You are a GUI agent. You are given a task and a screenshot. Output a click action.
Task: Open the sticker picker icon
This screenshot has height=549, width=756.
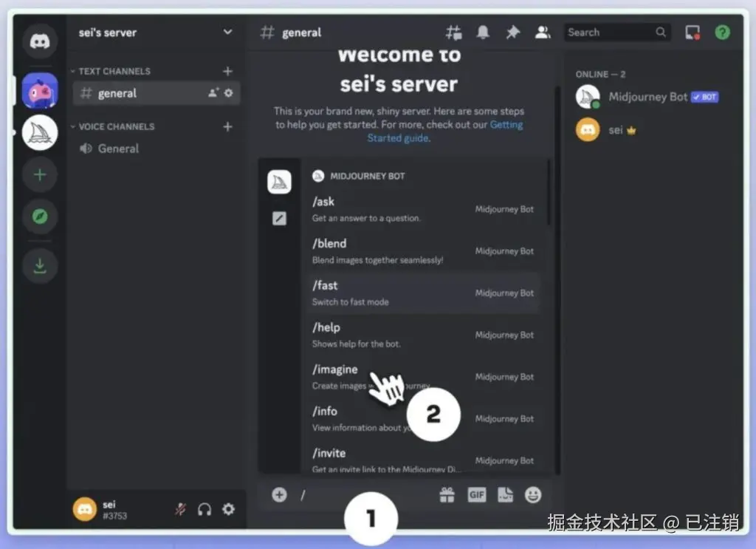tap(505, 494)
